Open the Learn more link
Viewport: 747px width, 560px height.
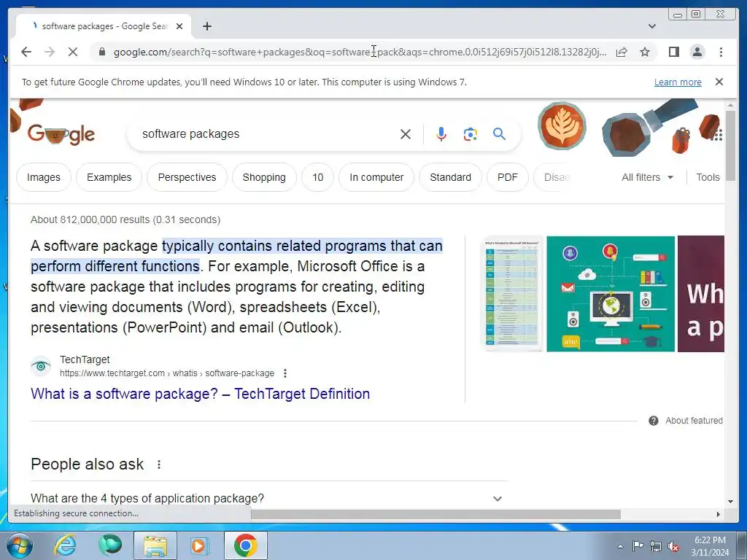click(x=678, y=82)
